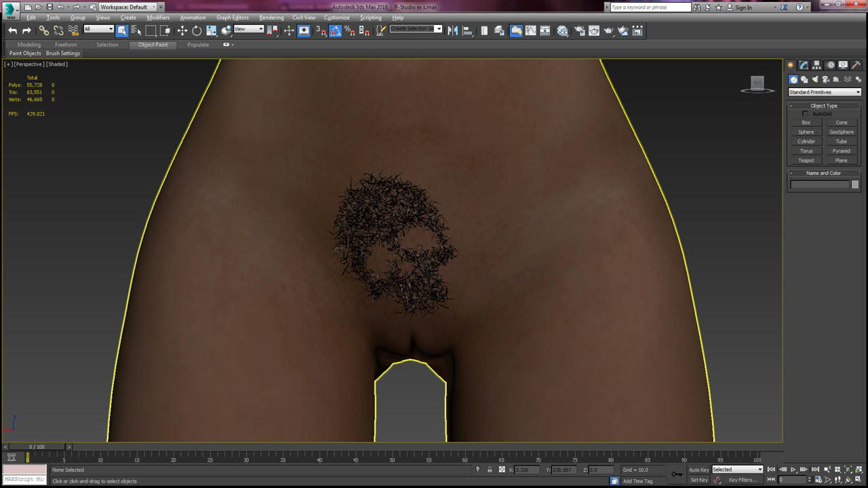Activate the Bind to Space Warp tool

pos(73,30)
